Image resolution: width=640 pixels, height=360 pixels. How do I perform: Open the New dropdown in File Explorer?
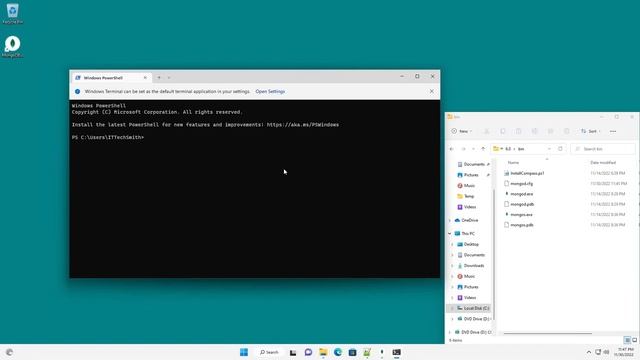point(462,131)
